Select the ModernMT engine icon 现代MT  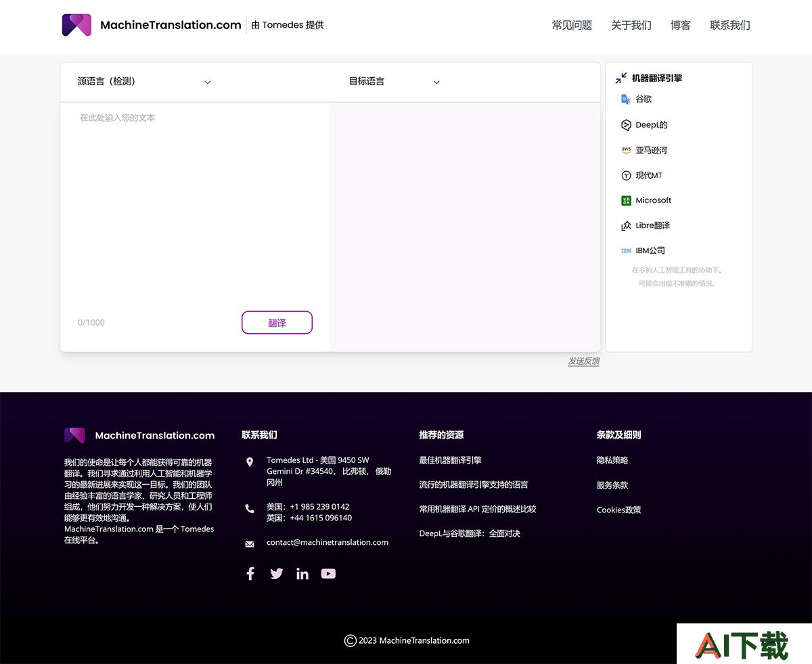click(x=626, y=176)
